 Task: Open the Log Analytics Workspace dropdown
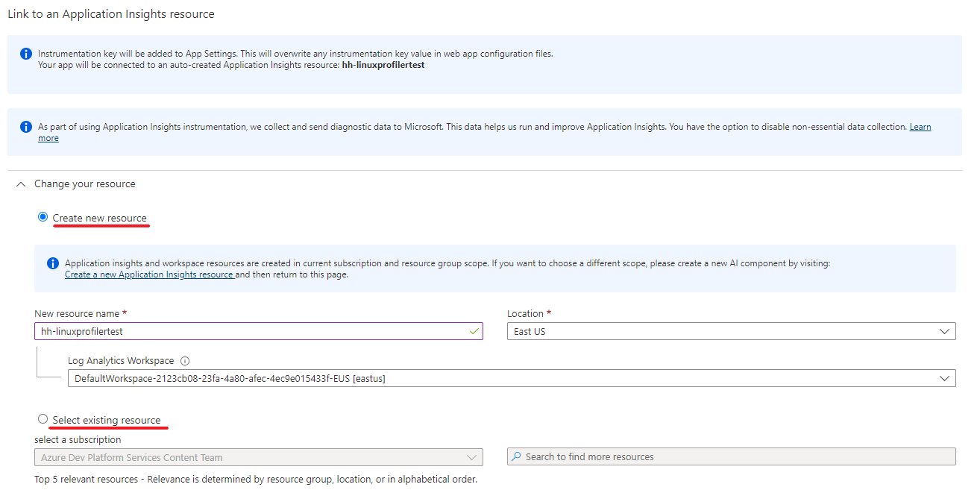click(511, 378)
